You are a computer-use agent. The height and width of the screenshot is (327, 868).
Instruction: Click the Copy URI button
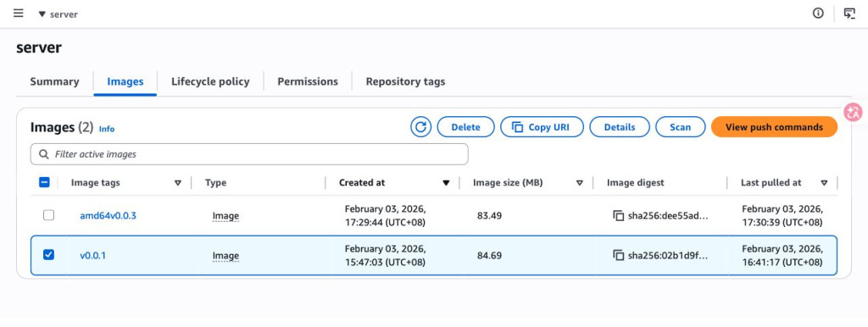[x=542, y=127]
